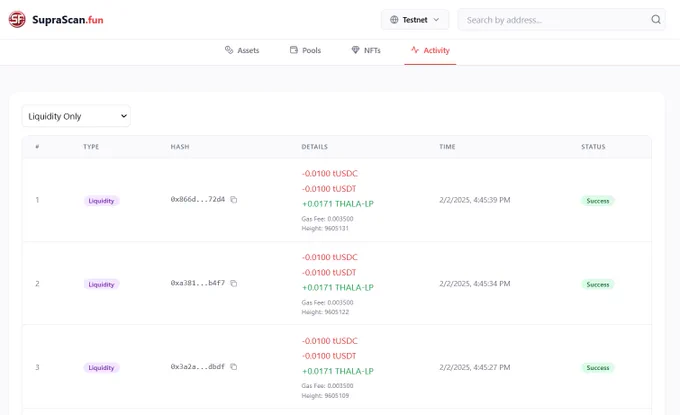This screenshot has height=415, width=680.
Task: Click the SupraScan.fun site title
Action: pos(68,20)
